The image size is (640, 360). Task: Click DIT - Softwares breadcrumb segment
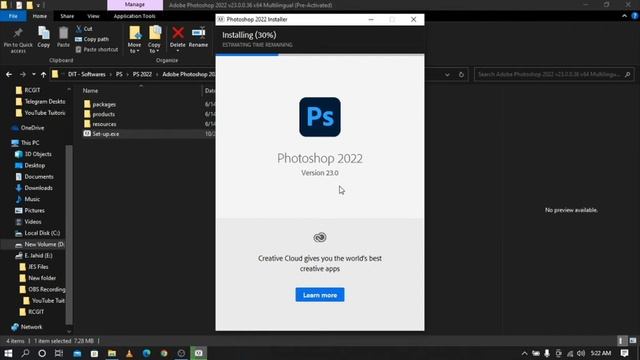(x=87, y=74)
